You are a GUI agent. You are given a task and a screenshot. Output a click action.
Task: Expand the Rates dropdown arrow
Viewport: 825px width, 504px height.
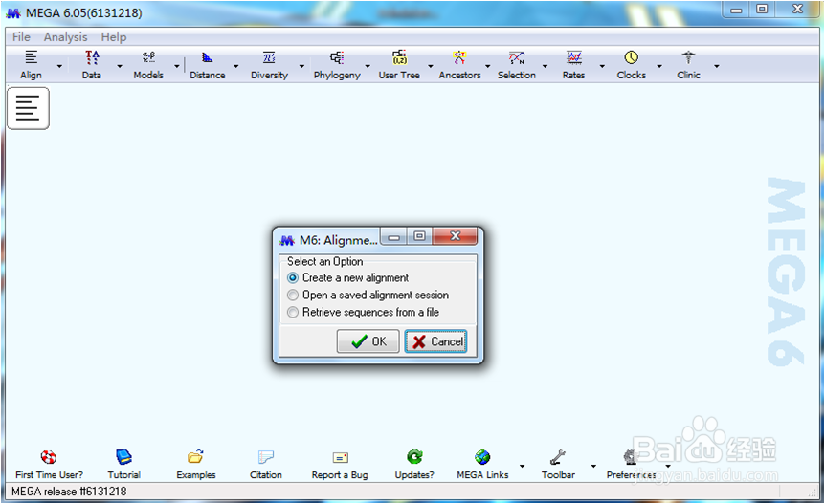(x=602, y=66)
